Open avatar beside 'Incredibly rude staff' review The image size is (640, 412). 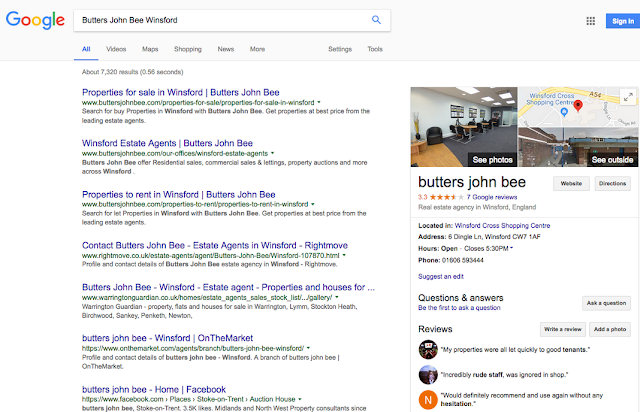pyautogui.click(x=428, y=375)
